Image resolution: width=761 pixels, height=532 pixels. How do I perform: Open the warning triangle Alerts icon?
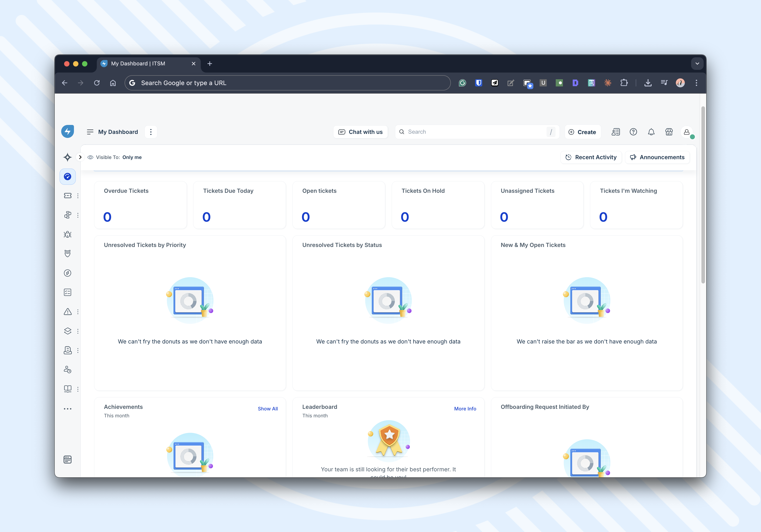[x=68, y=312]
